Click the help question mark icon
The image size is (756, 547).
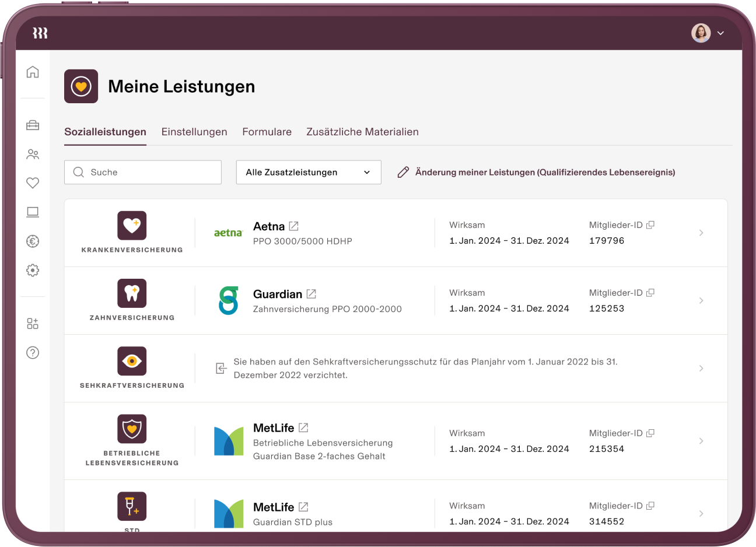pyautogui.click(x=33, y=353)
